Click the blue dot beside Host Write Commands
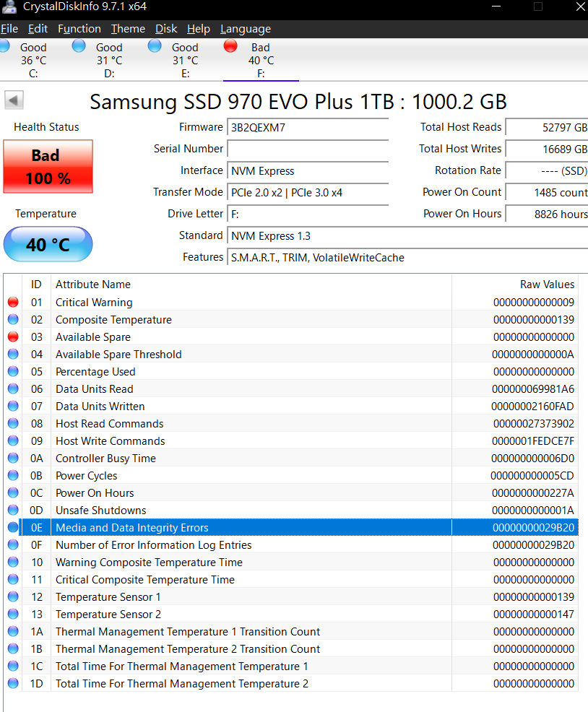Viewport: 588px width, 712px height. 13,441
